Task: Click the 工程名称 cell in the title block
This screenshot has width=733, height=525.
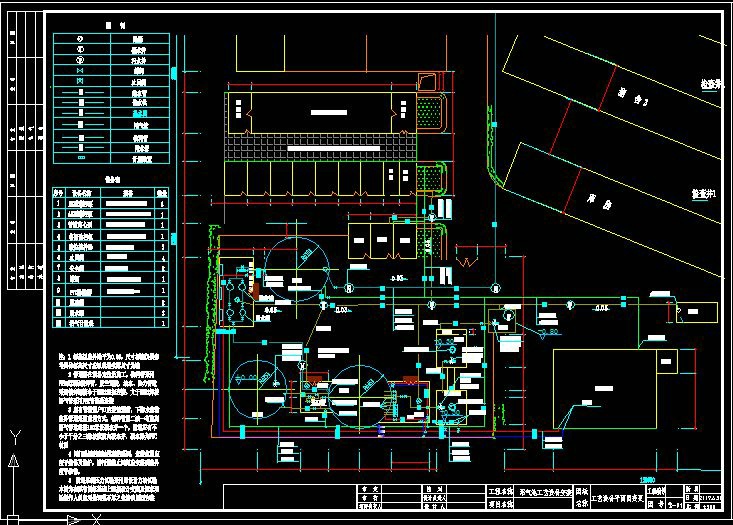Action: 501,492
